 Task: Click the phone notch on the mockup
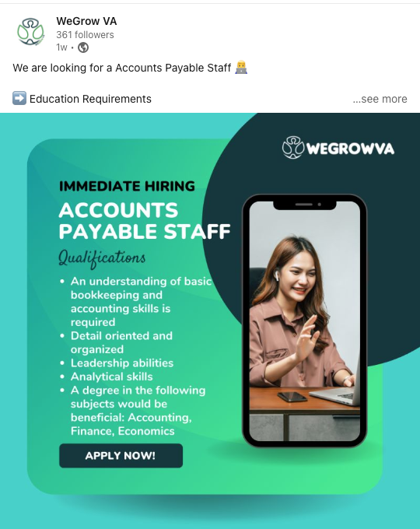click(x=305, y=205)
